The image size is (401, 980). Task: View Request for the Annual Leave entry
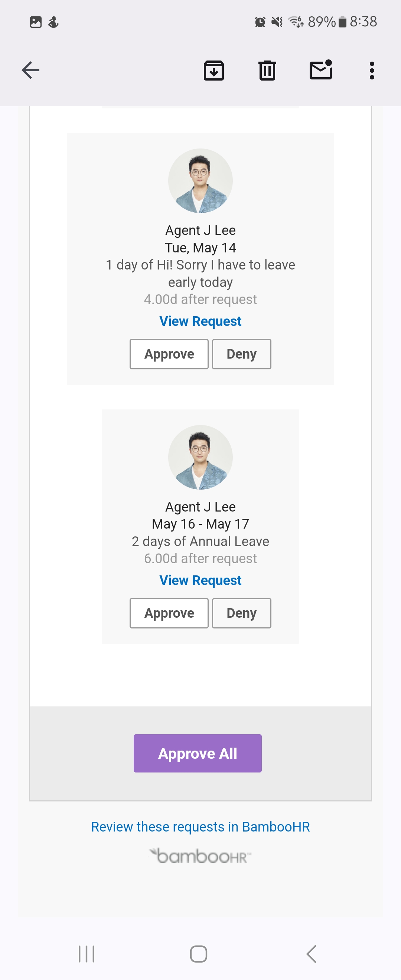(200, 580)
